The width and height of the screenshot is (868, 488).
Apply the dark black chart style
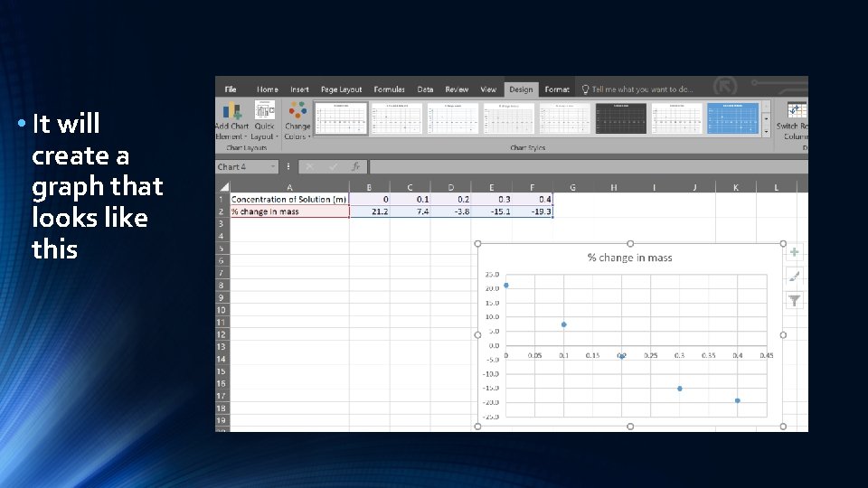(x=620, y=117)
